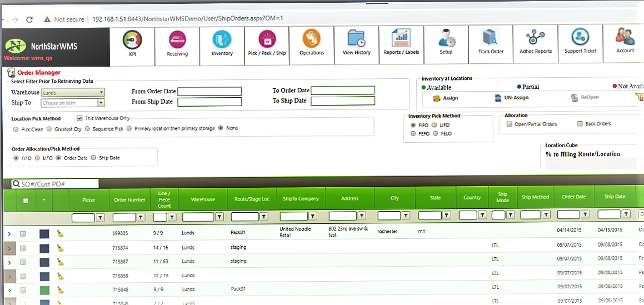
Task: Sort by Ship Method column header
Action: click(536, 197)
